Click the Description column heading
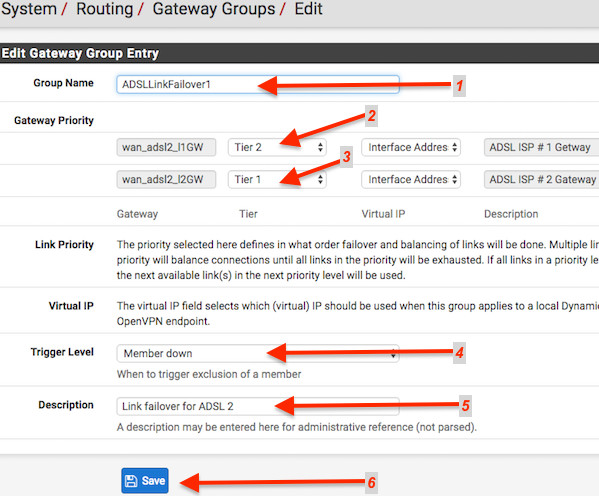 [x=511, y=214]
